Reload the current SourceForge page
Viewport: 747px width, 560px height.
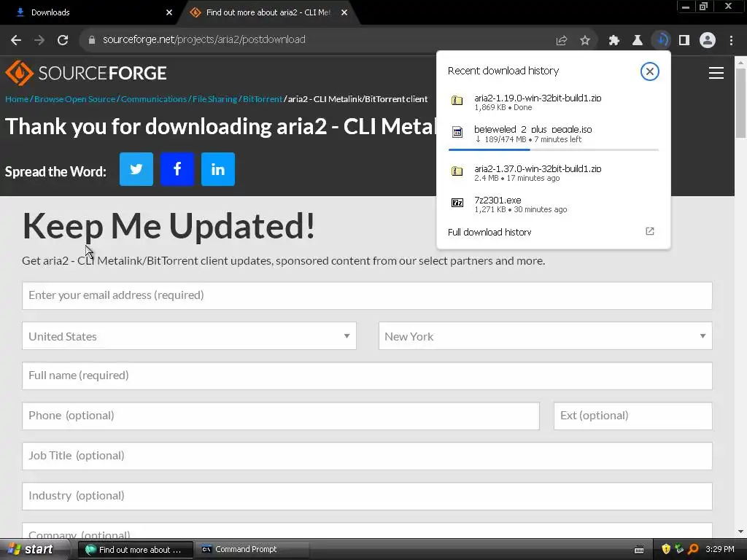click(63, 40)
